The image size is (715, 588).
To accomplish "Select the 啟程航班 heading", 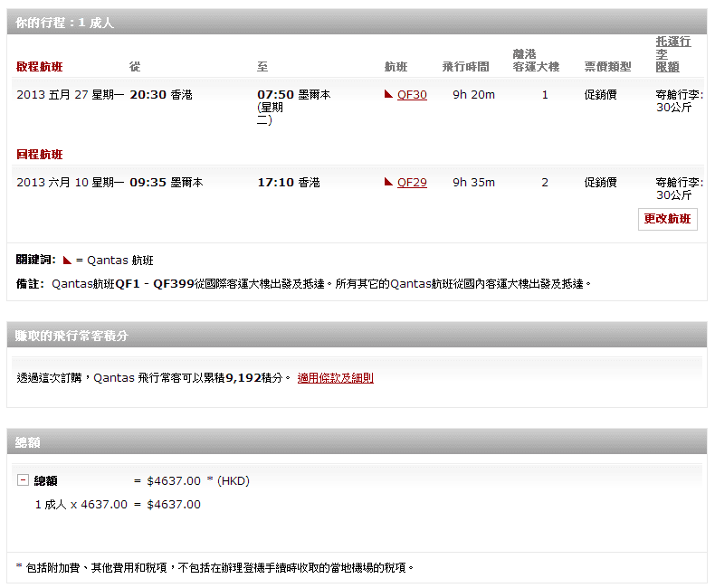I will click(x=40, y=67).
